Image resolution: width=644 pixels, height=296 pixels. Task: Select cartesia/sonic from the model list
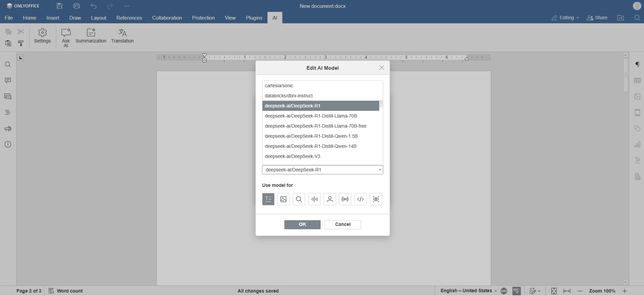point(321,86)
